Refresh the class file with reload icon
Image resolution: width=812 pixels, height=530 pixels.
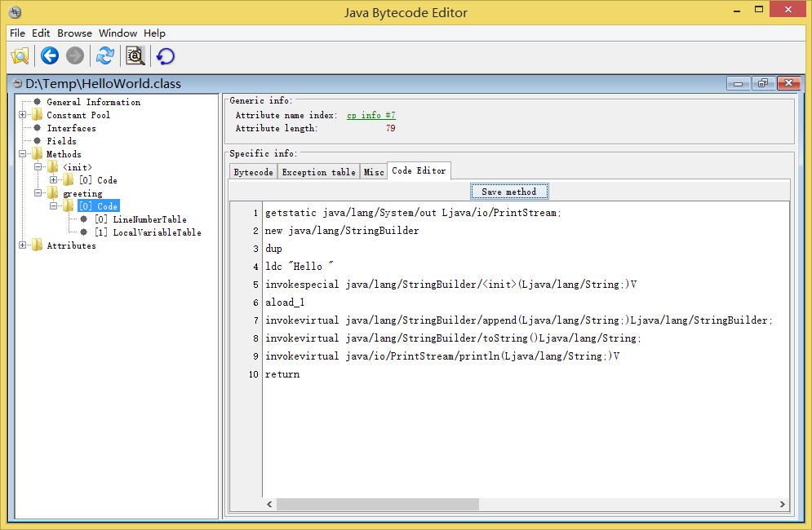[104, 55]
